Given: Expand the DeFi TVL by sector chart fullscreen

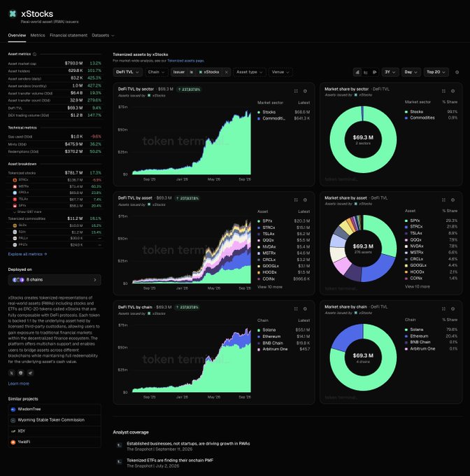Looking at the screenshot, I should tap(296, 91).
